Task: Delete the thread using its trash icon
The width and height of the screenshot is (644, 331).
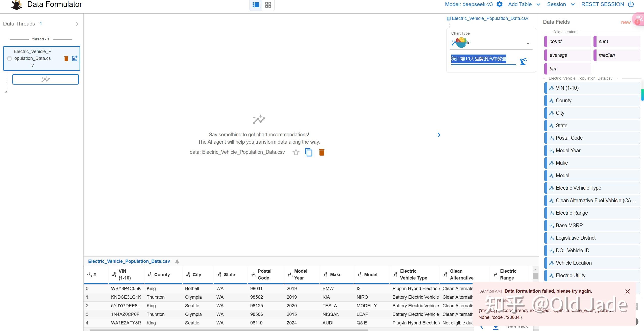Action: pyautogui.click(x=66, y=58)
